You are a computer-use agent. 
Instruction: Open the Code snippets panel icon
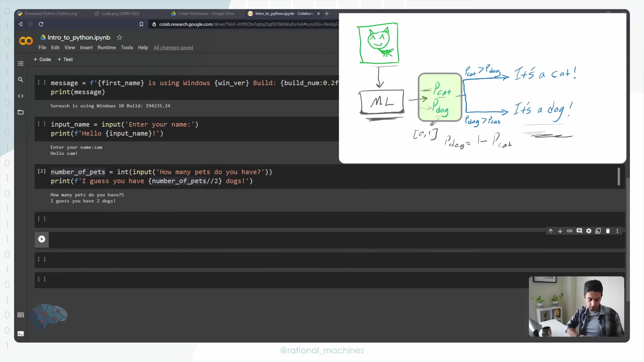(x=20, y=96)
